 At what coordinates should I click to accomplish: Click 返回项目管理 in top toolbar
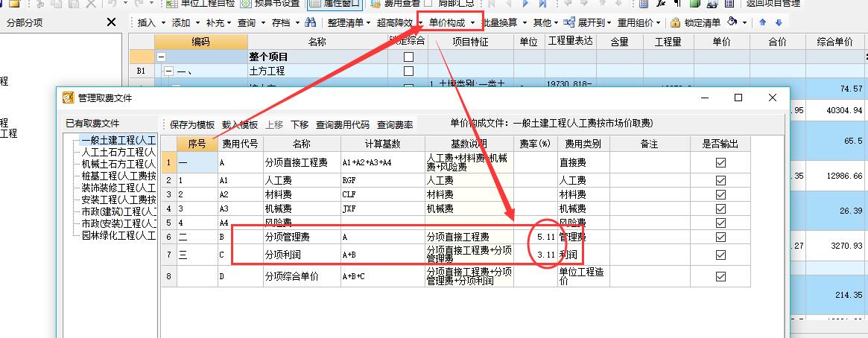coord(773,3)
